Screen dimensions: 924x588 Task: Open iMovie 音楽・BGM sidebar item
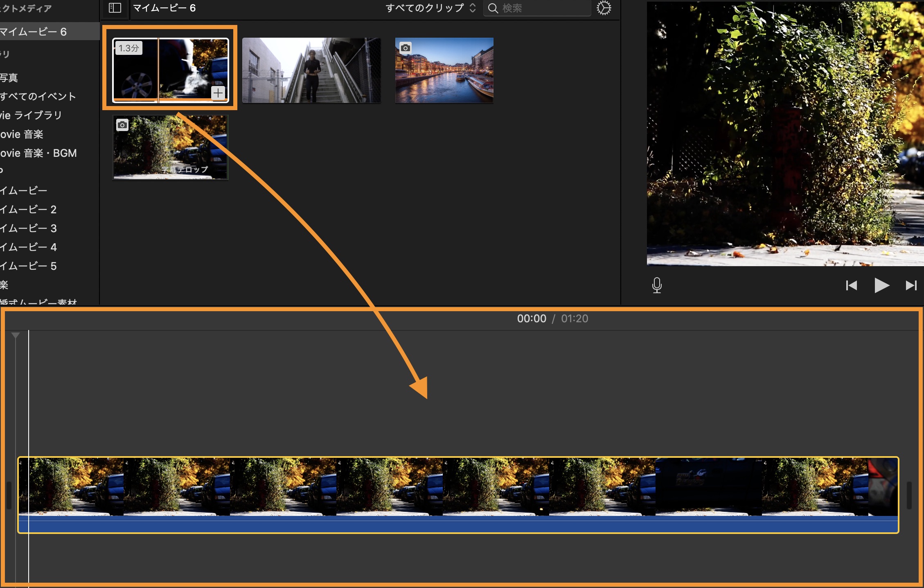click(38, 153)
